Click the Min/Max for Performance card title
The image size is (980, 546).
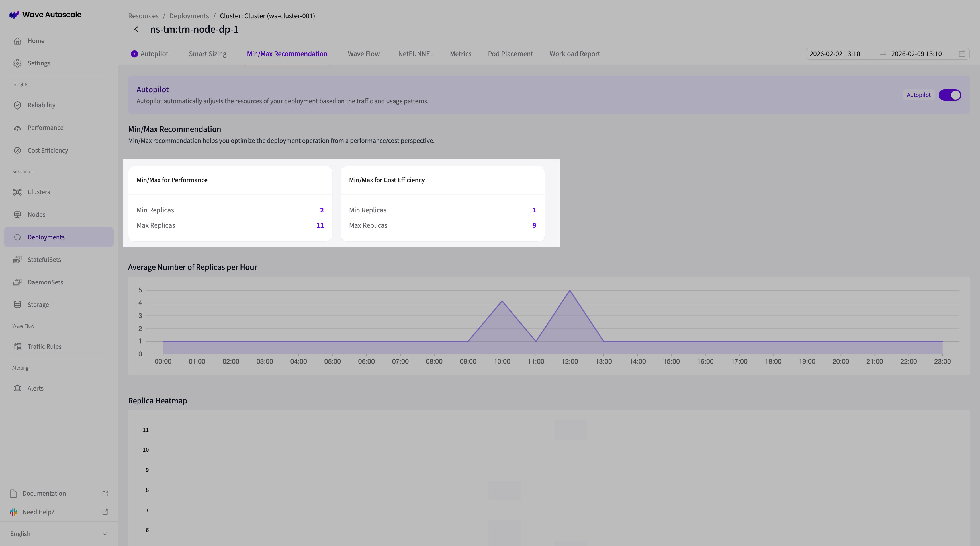tap(172, 180)
